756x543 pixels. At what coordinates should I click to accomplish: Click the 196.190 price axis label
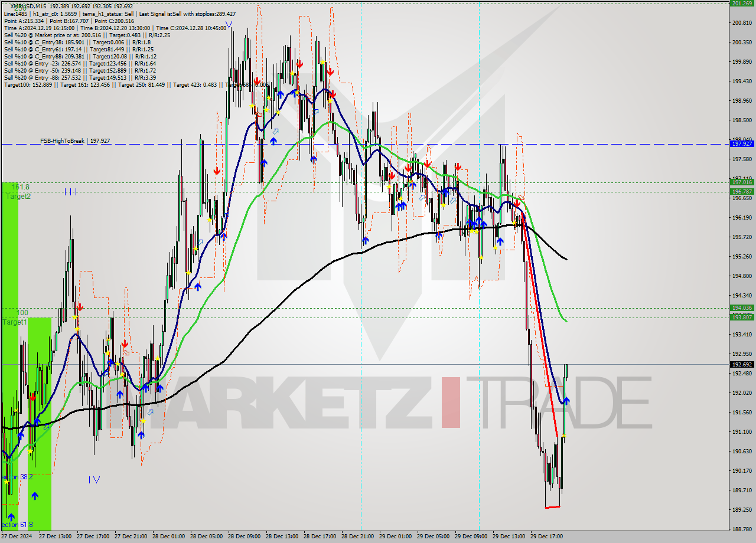pos(741,218)
